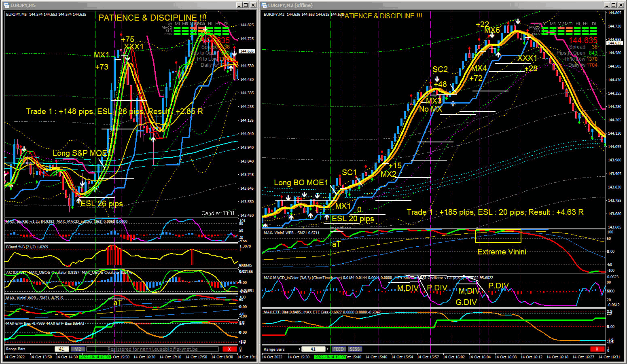
Task: Select the '+75' pips label in M5 chart
Action: [127, 40]
